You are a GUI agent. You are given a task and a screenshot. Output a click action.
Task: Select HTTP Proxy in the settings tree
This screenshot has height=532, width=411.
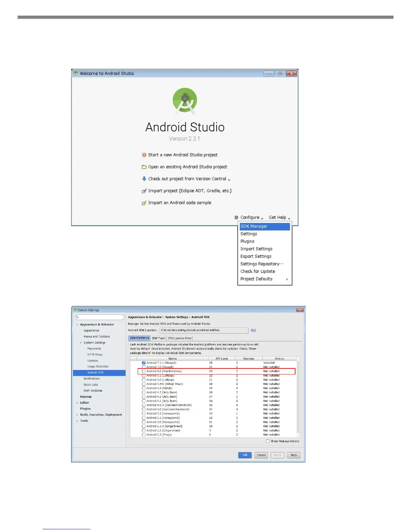pyautogui.click(x=95, y=355)
